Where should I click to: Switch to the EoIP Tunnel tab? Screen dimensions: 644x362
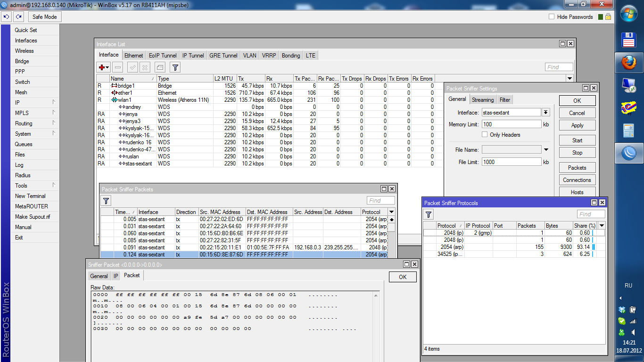(163, 56)
